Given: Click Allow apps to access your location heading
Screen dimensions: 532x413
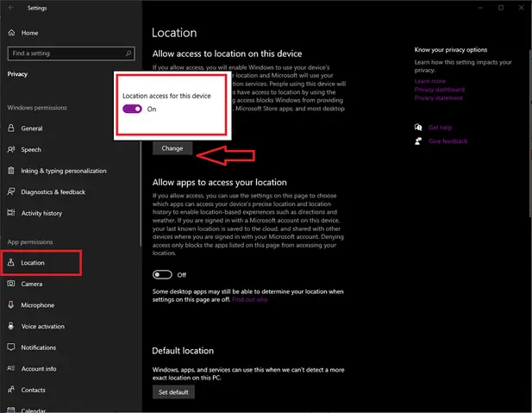Looking at the screenshot, I should pos(220,182).
